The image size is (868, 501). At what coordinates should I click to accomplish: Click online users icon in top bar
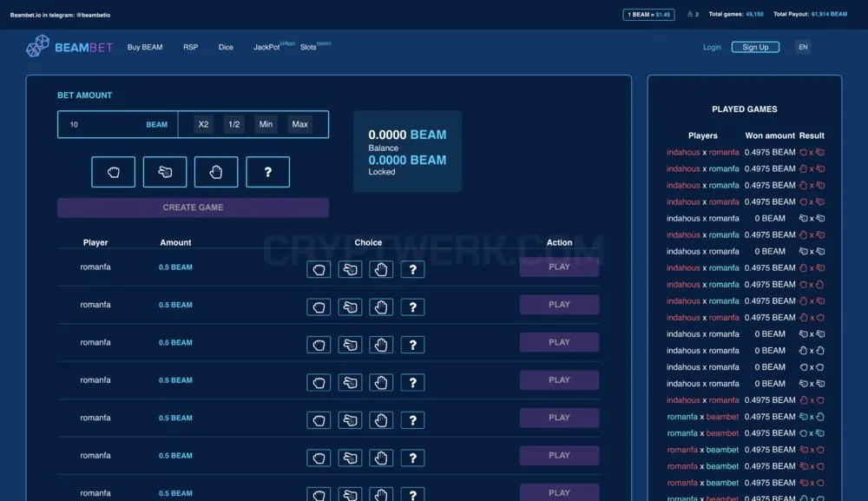coord(690,15)
